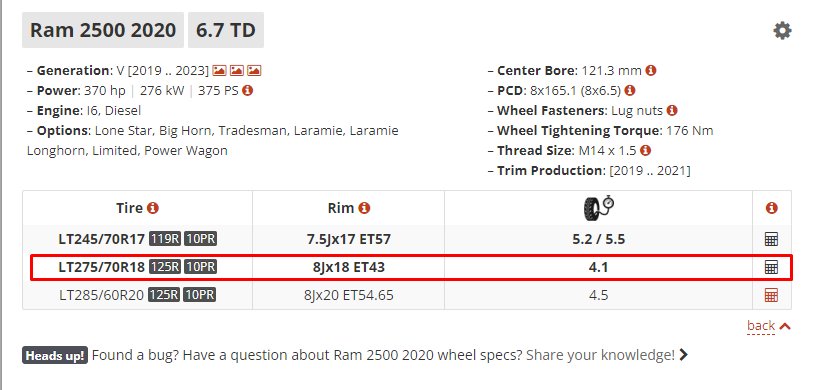Select the 6.7 TD trim tag
Viewport: 840px width, 390px height.
[x=226, y=30]
